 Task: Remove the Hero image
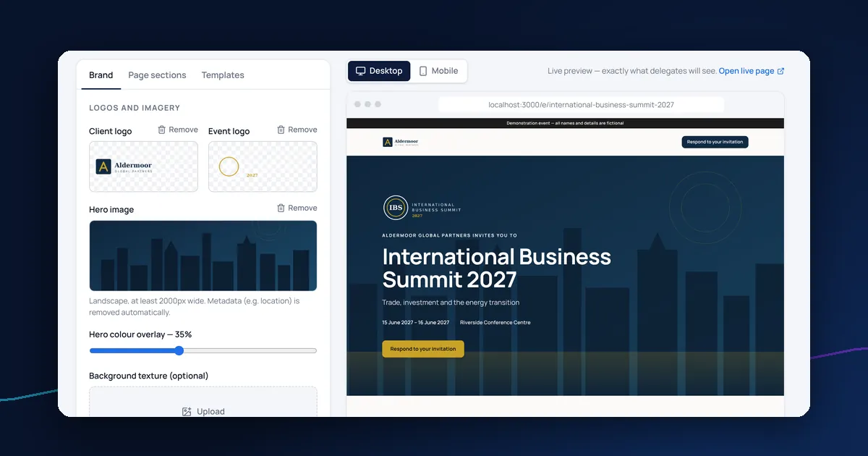pyautogui.click(x=297, y=208)
